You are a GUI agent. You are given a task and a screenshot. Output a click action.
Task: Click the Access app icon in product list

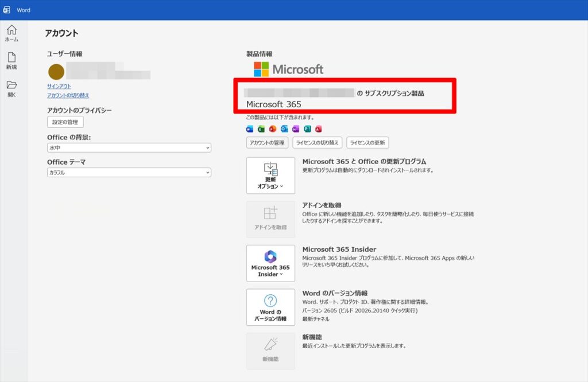(x=318, y=129)
